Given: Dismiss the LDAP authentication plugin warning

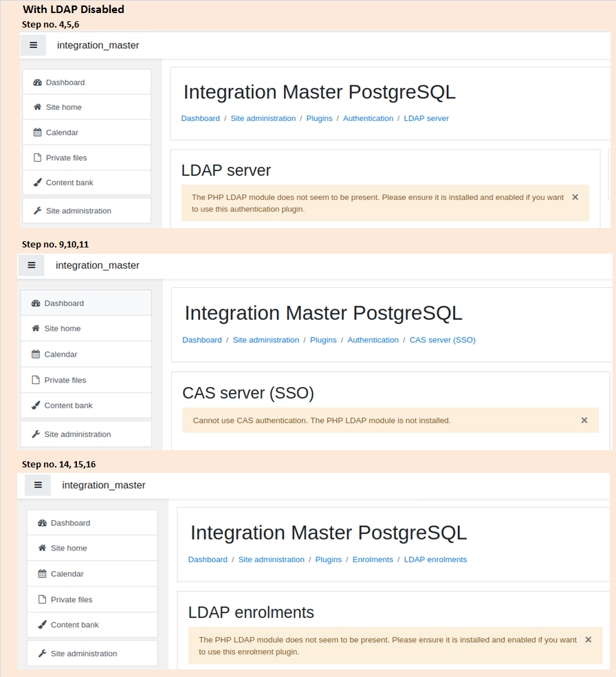Looking at the screenshot, I should pos(575,197).
